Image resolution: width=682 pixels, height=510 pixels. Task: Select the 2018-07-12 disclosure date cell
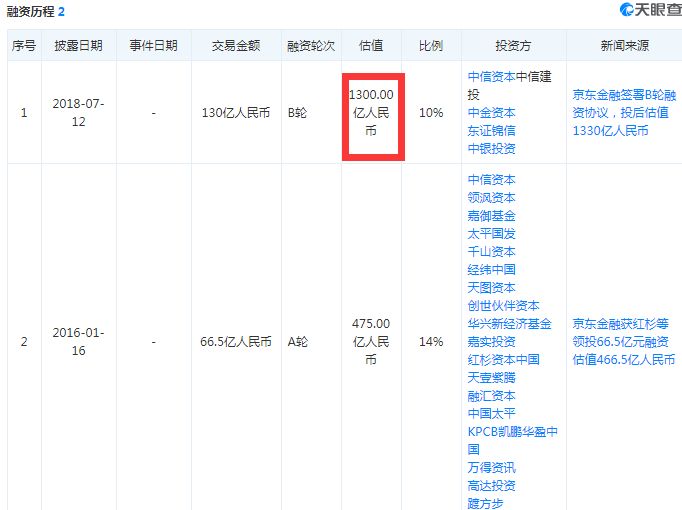[78, 113]
